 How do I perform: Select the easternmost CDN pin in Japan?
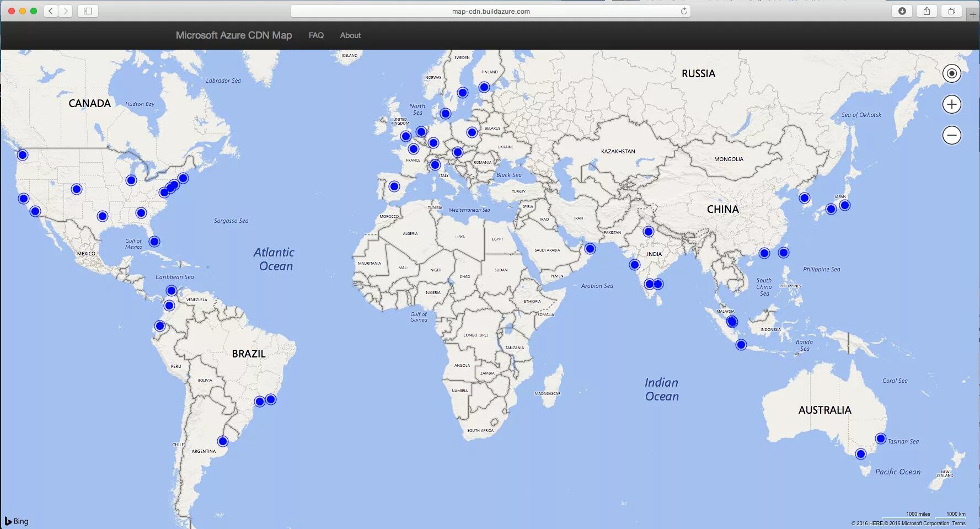pos(845,205)
